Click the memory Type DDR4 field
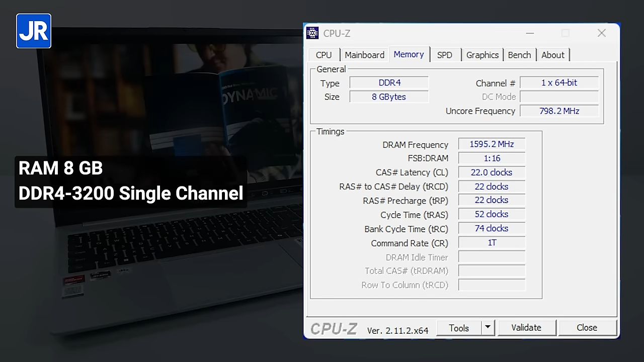The width and height of the screenshot is (644, 362). coord(389,83)
